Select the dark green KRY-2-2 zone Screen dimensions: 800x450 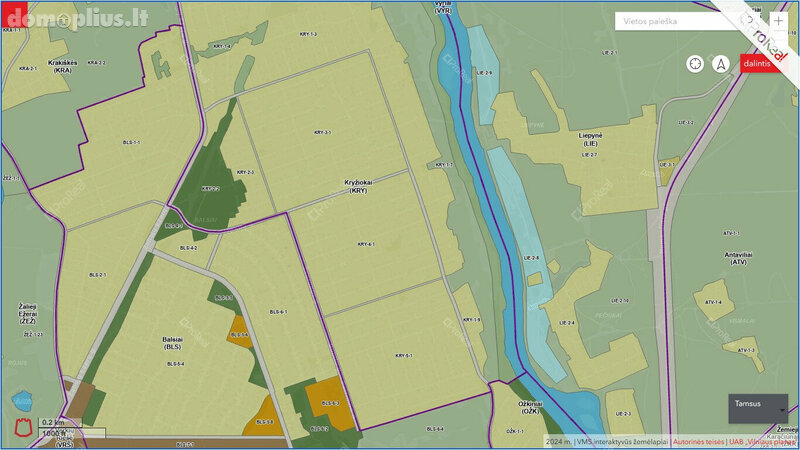click(210, 189)
